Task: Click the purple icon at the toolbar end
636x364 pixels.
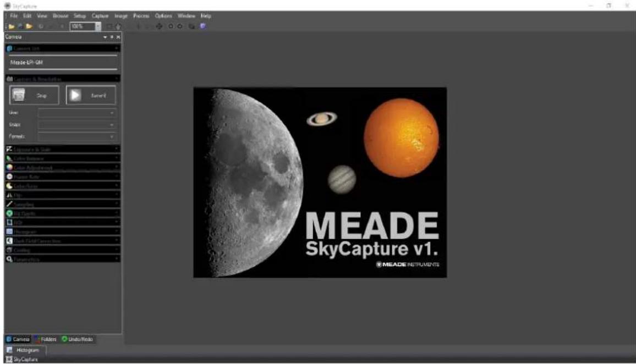Action: coord(203,26)
